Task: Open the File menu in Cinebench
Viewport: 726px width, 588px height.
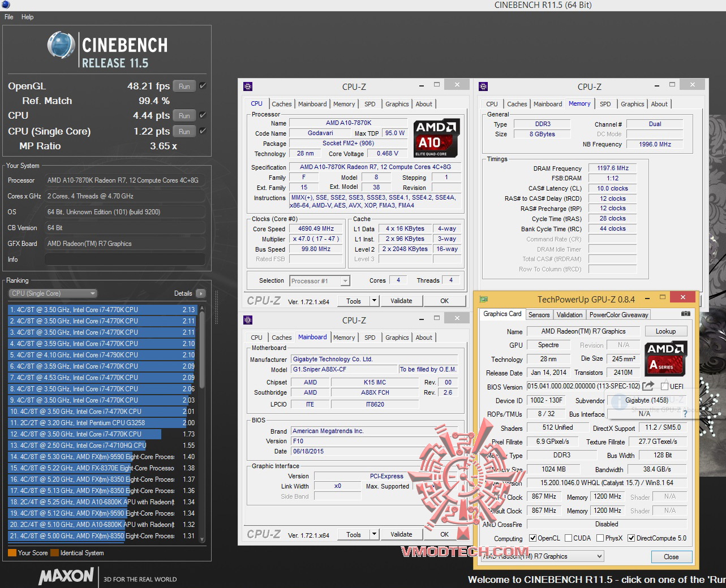Action: point(9,17)
